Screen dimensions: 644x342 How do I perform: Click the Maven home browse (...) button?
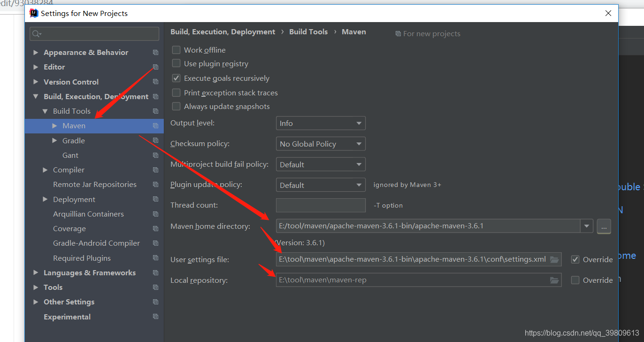pos(604,226)
